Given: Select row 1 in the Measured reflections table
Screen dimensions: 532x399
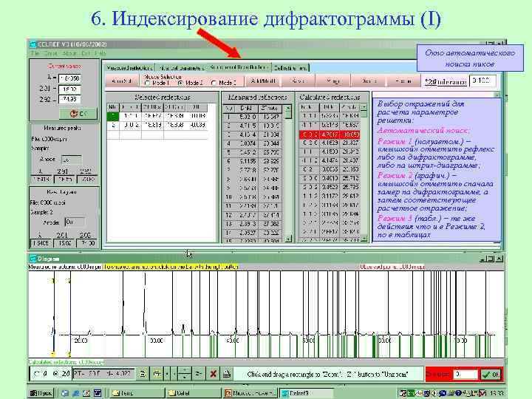Looking at the screenshot, I should 253,117.
